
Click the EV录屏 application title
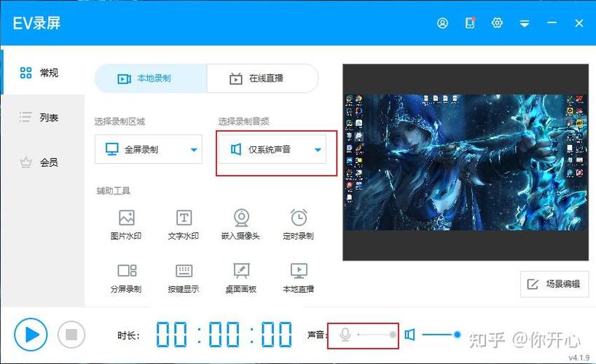coord(36,23)
